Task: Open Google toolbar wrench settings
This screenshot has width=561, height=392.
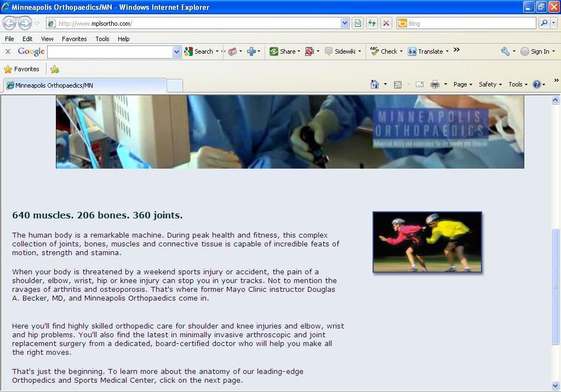Action: click(x=505, y=51)
